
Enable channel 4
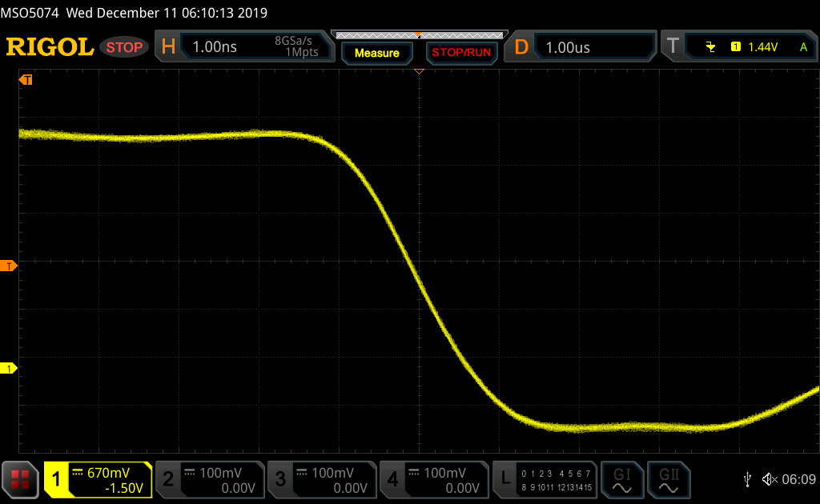pos(392,479)
